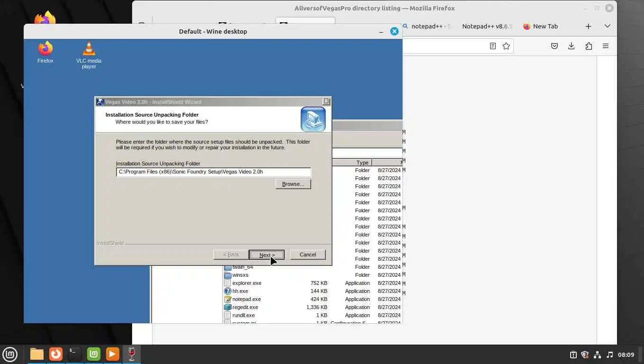Click the music note tray icon
Viewport: 644px width, 364px height.
coord(609,355)
